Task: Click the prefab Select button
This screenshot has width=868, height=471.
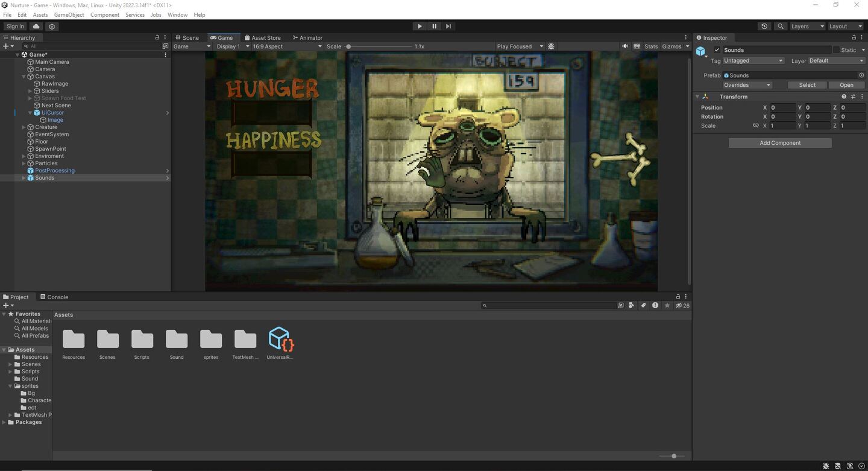Action: coord(807,85)
